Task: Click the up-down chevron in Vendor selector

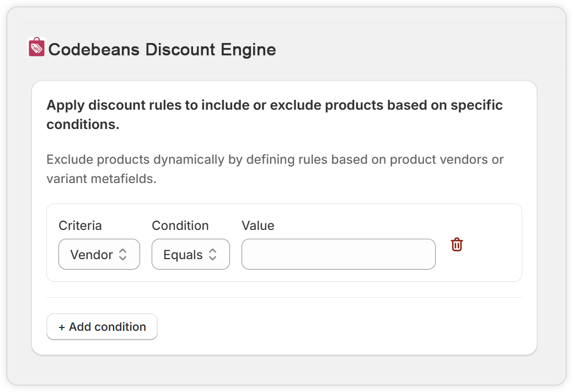Action: (123, 255)
